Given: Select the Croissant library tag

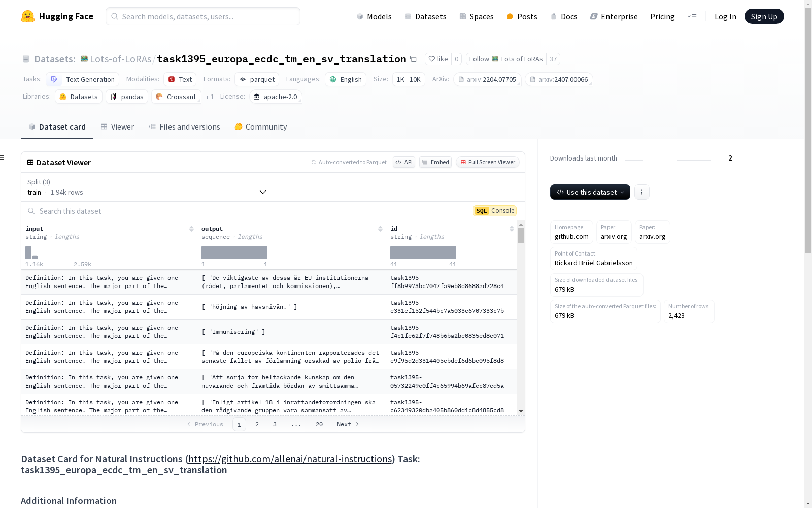Looking at the screenshot, I should pos(176,97).
